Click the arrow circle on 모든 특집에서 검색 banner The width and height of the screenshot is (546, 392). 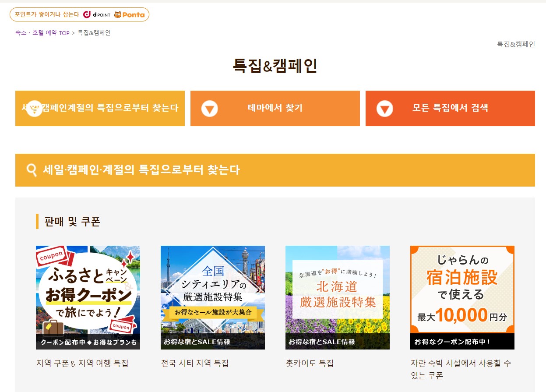384,108
